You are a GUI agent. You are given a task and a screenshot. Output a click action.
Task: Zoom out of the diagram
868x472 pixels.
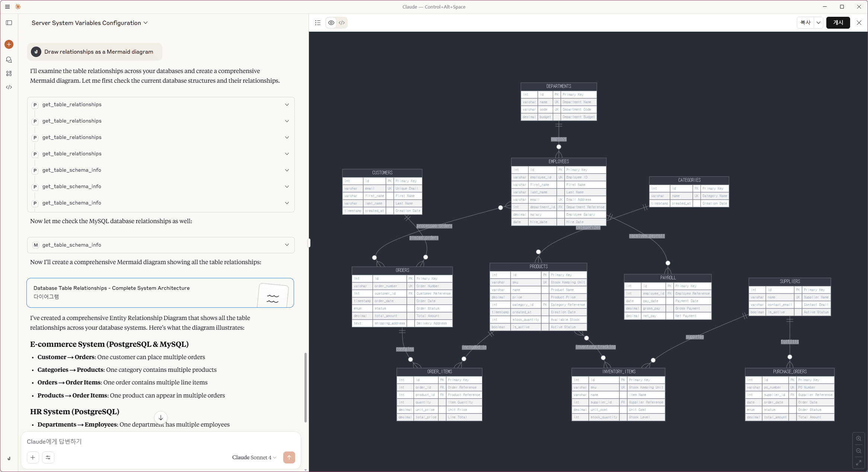pyautogui.click(x=858, y=451)
